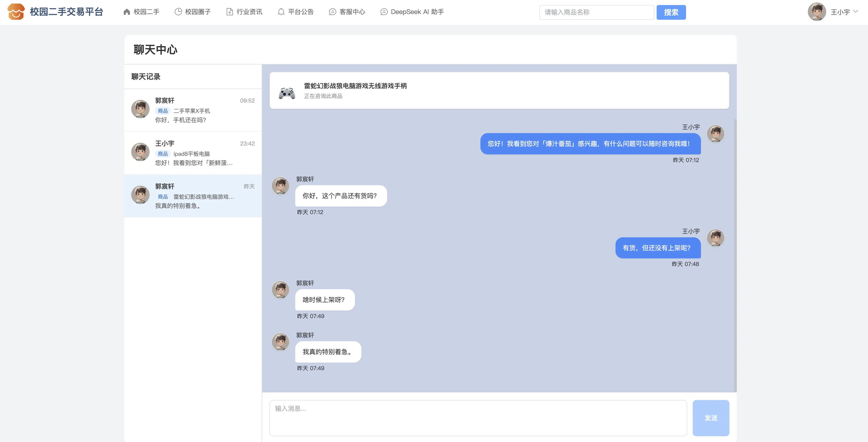
Task: Expand the 王小宇 account dropdown arrow
Action: (x=856, y=11)
